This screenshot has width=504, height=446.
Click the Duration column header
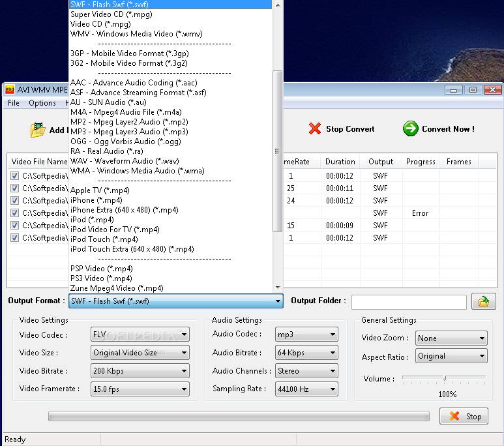pyautogui.click(x=340, y=162)
